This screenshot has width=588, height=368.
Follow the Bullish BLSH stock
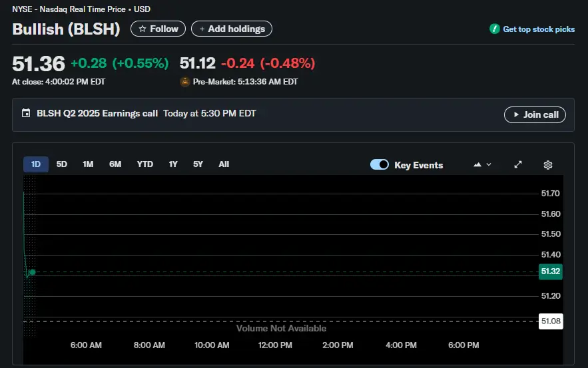(x=158, y=29)
